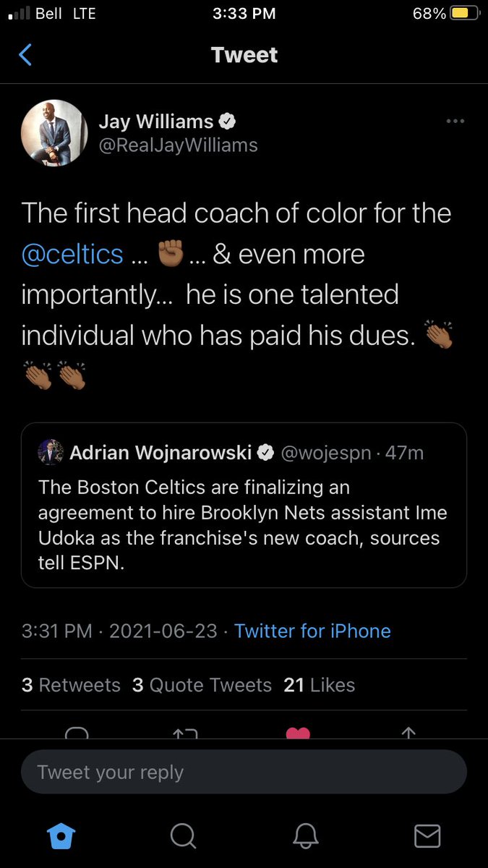Toggle the heart like icon
Viewport: 488px width, 868px height.
pyautogui.click(x=298, y=732)
